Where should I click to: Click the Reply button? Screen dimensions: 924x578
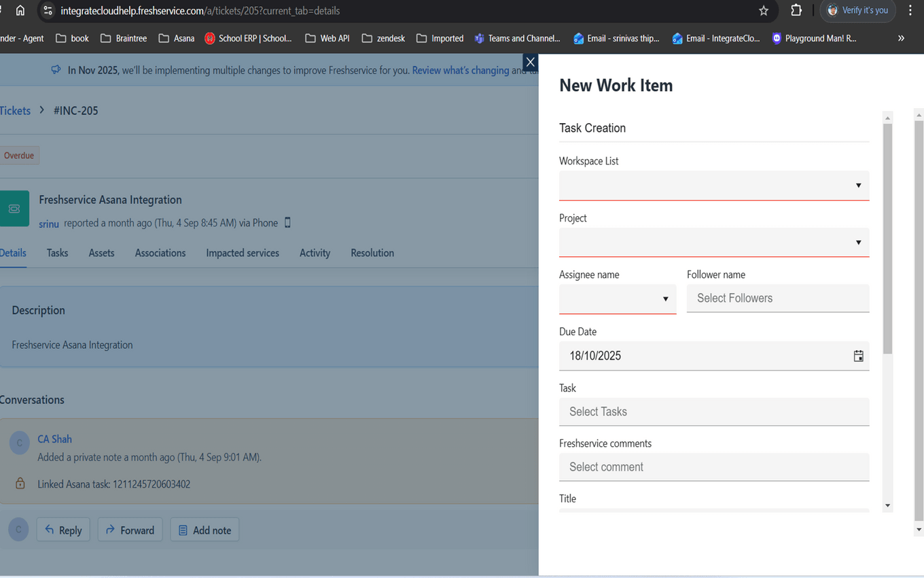[63, 529]
